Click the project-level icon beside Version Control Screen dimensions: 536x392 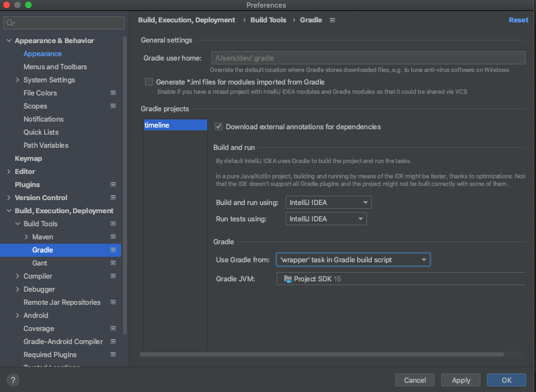tap(113, 197)
